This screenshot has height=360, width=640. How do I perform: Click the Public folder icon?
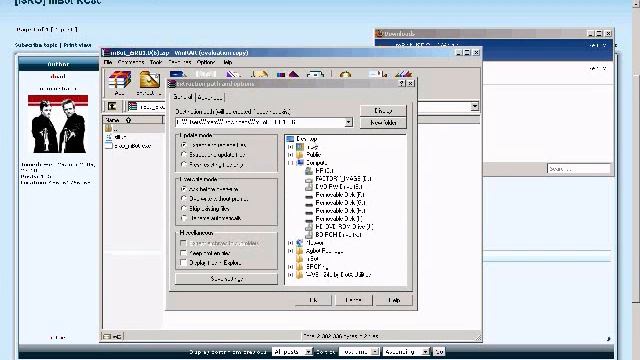300,155
